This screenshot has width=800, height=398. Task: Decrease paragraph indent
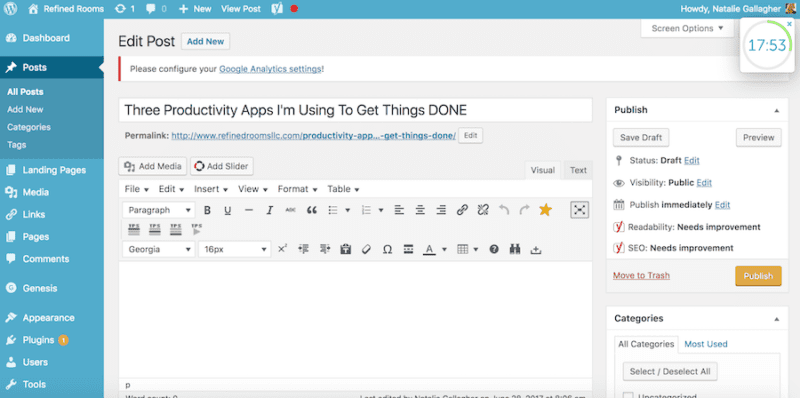click(304, 249)
